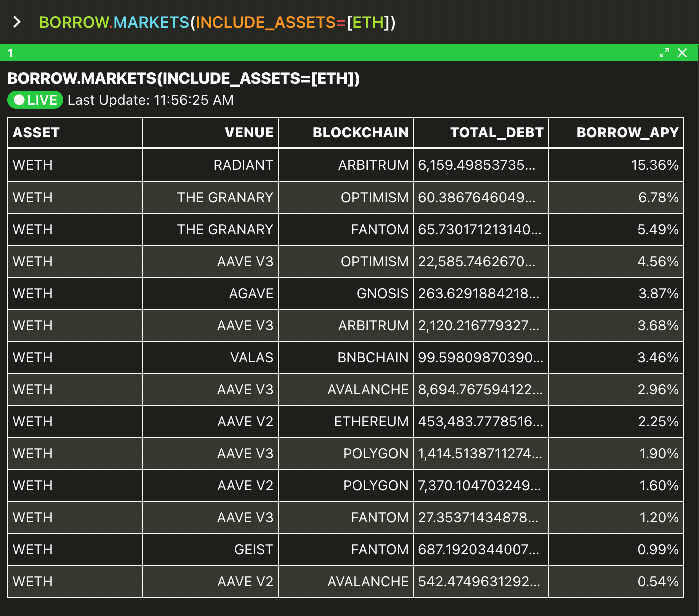Select the GNOSIS blockchain cell

[346, 293]
